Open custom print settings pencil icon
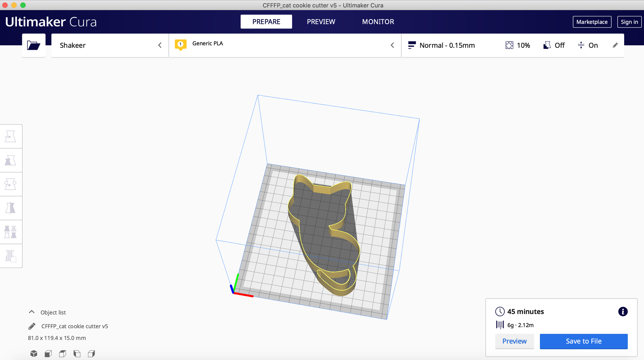This screenshot has width=644, height=360. coord(615,45)
